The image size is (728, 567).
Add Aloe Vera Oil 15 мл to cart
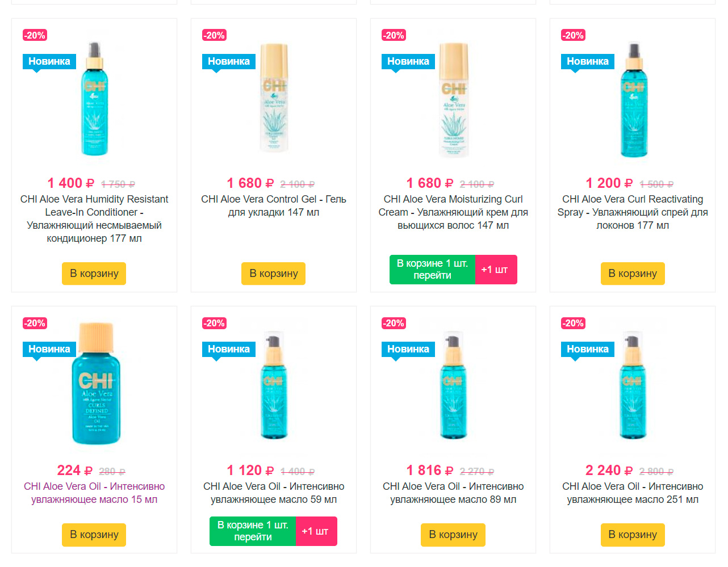pyautogui.click(x=94, y=535)
